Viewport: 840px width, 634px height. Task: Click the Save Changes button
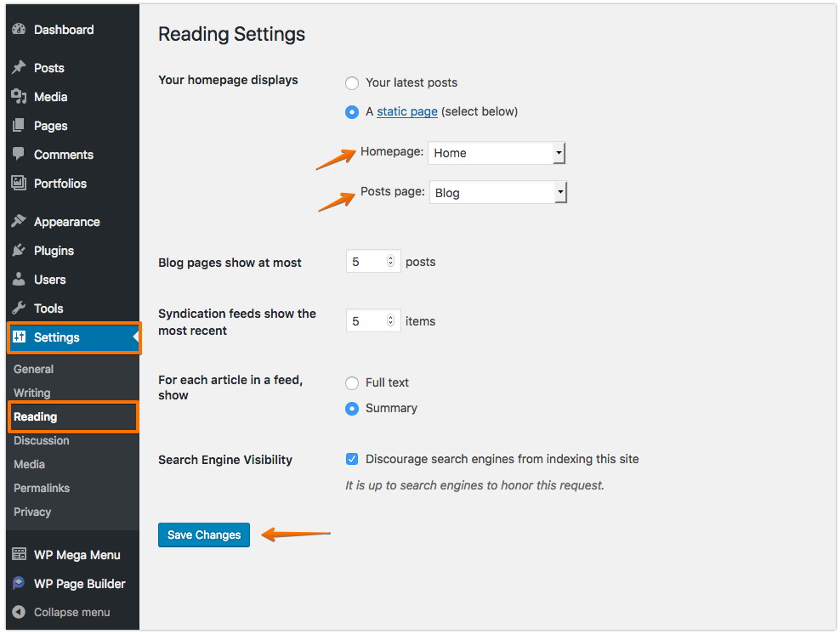click(204, 535)
